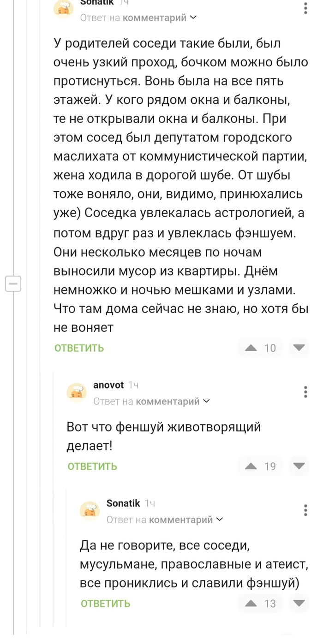Click anovot's avatar

[x=77, y=393]
